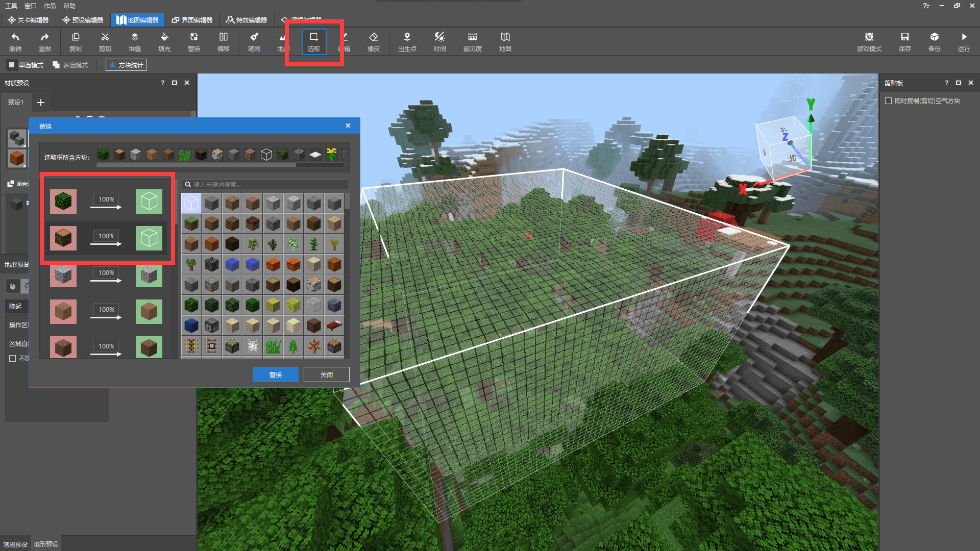Float the 剪贴板 panel window
The height and width of the screenshot is (551, 980).
coord(959,83)
